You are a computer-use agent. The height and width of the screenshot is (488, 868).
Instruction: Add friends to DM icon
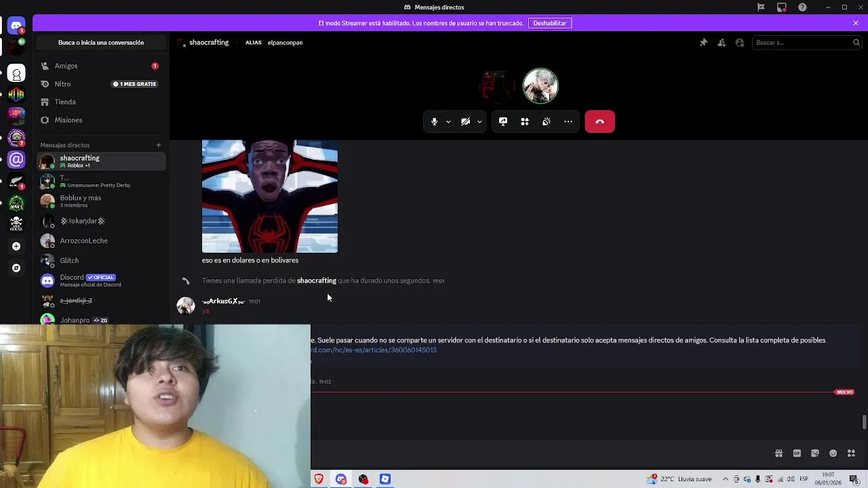[722, 43]
